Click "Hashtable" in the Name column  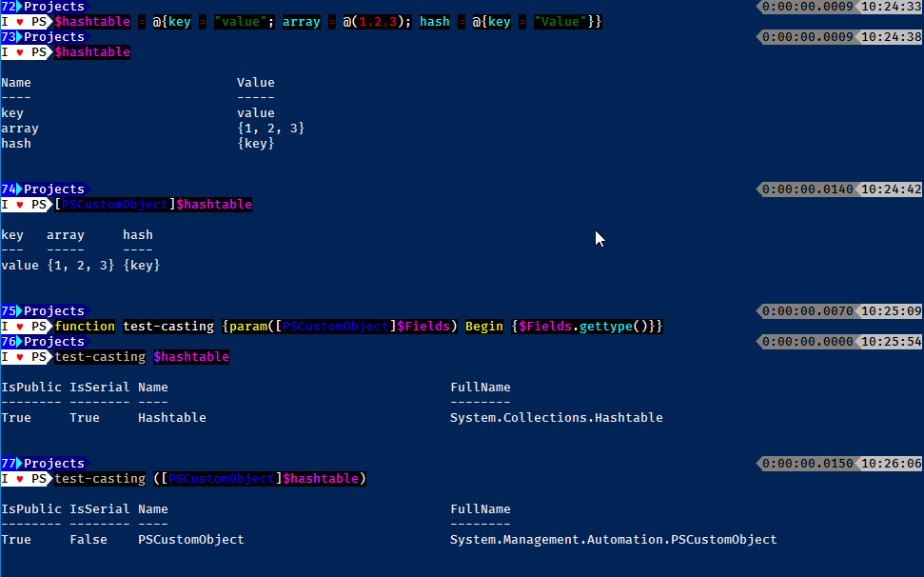[172, 417]
